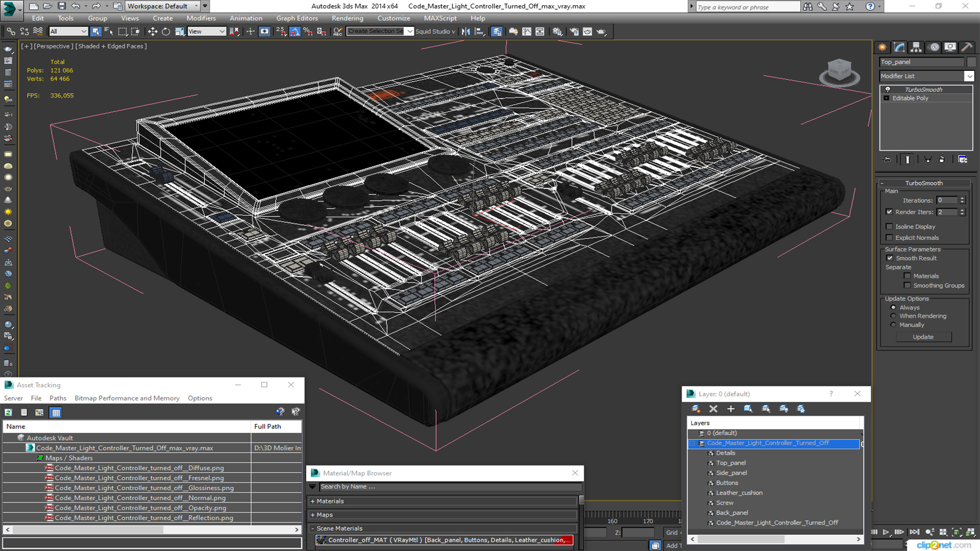980x551 pixels.
Task: Click Create New Layer icon
Action: [x=696, y=409]
